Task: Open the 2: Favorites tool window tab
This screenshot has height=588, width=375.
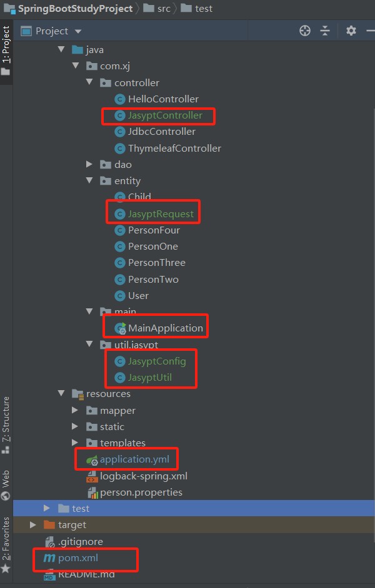Action: click(6, 545)
